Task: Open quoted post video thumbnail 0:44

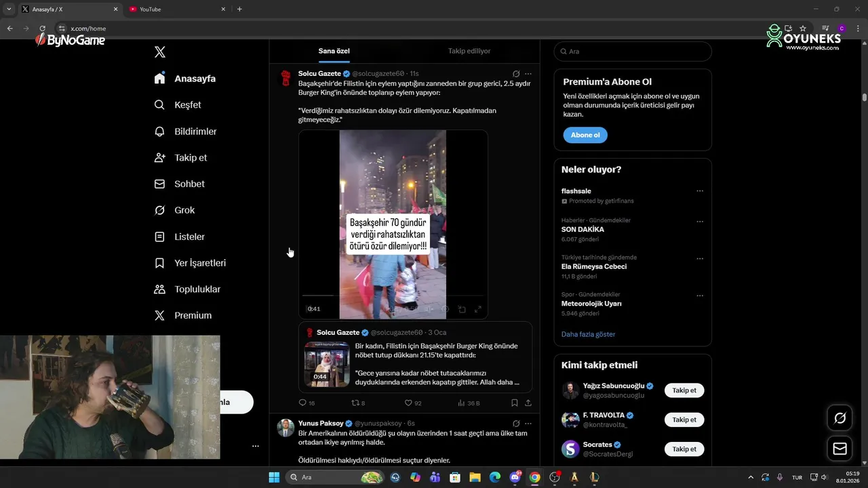Action: tap(327, 364)
